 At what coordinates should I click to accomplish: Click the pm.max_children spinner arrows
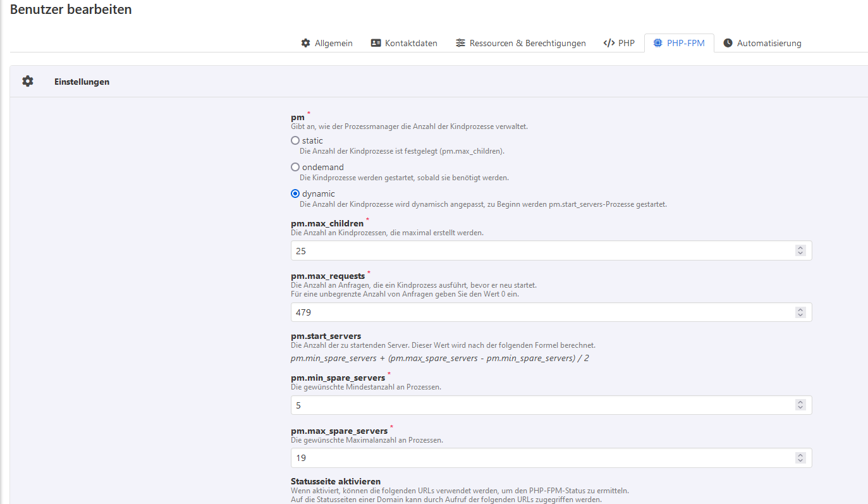800,250
